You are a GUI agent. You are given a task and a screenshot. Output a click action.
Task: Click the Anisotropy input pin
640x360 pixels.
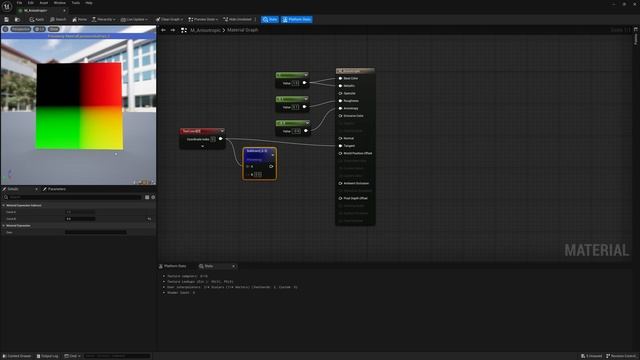[340, 109]
